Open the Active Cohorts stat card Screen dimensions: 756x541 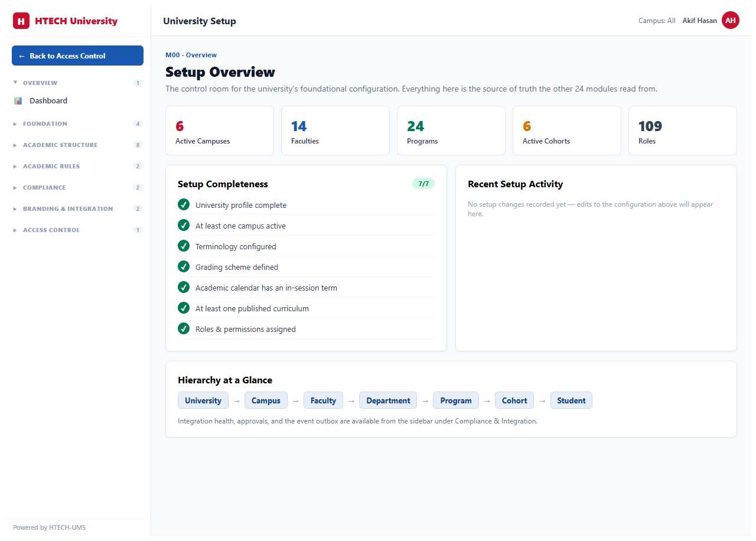567,131
